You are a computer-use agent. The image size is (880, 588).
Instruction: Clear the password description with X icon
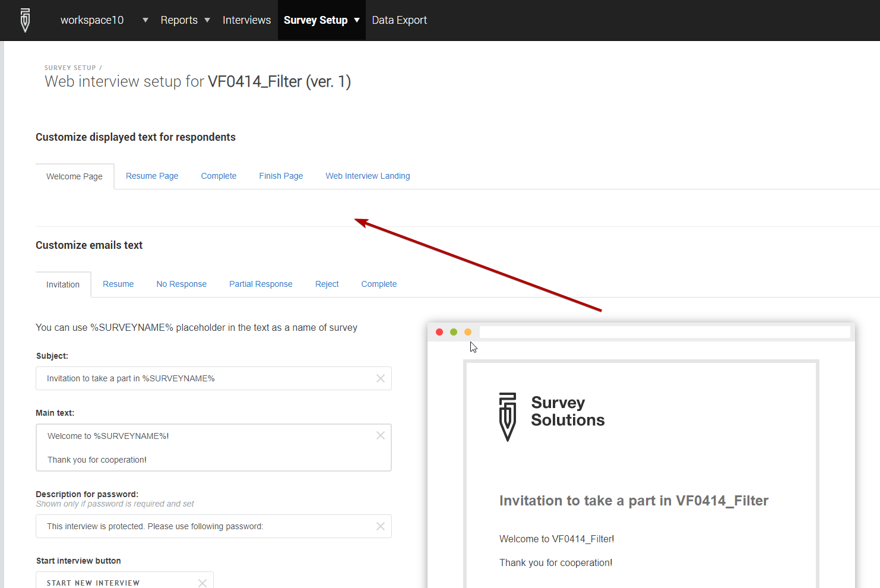tap(381, 526)
